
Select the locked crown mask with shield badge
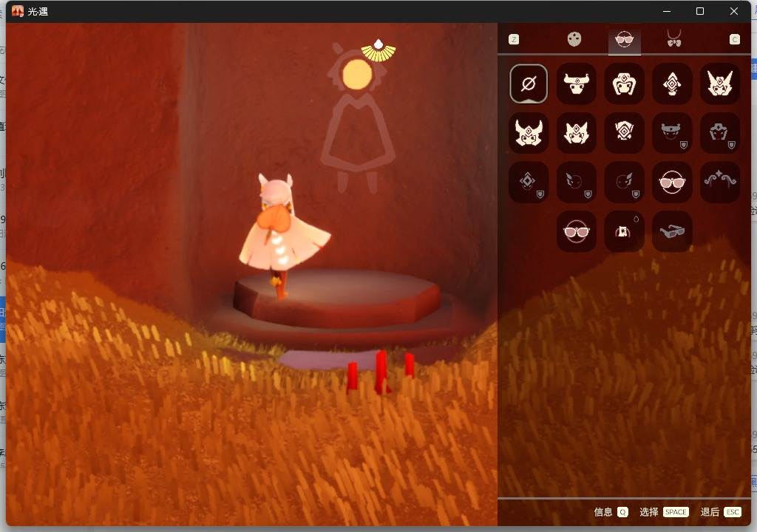point(672,133)
